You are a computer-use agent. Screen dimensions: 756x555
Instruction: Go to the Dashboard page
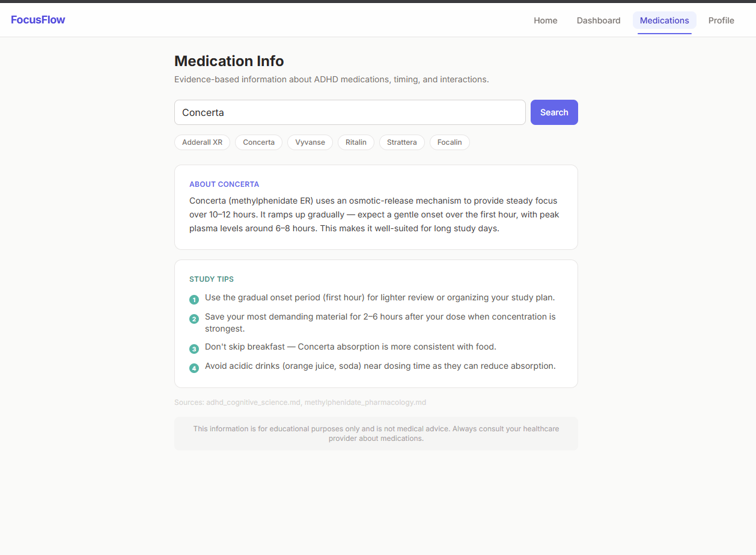point(599,20)
